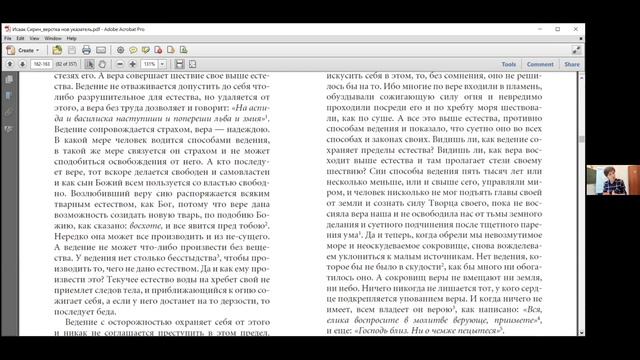Viewport: 640px width, 360px height.
Task: Print the document with printer icon
Action: (86, 50)
